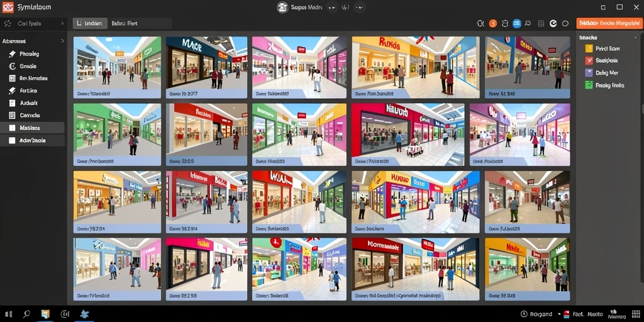Collapse the Atbenses section chevron

tap(62, 41)
